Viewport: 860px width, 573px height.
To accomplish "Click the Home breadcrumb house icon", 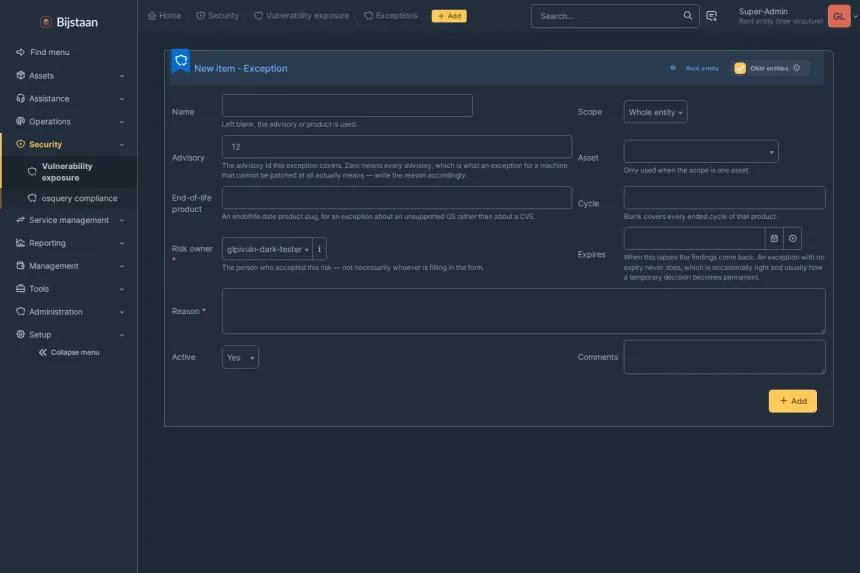I will click(x=152, y=16).
